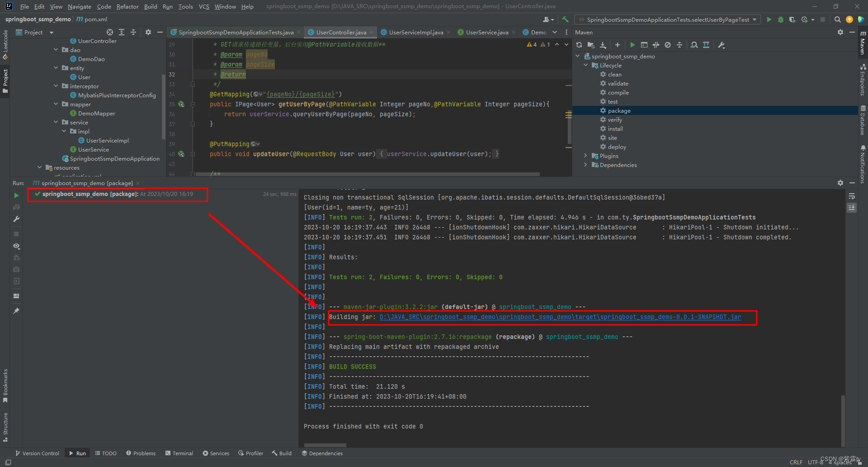Screen dimensions: 868x467
Task: Build project with the hammer icon
Action: pyautogui.click(x=565, y=19)
